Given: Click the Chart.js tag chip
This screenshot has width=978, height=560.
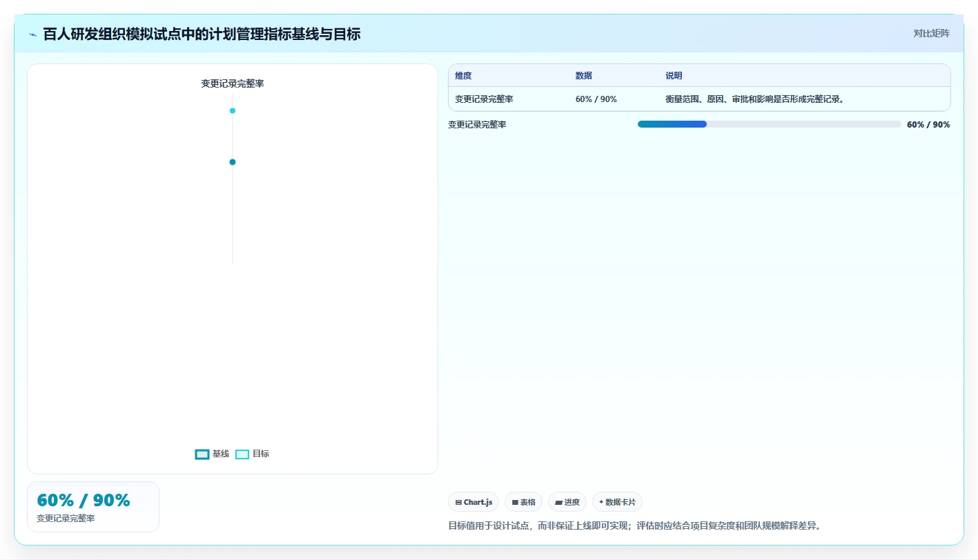Looking at the screenshot, I should tap(473, 502).
